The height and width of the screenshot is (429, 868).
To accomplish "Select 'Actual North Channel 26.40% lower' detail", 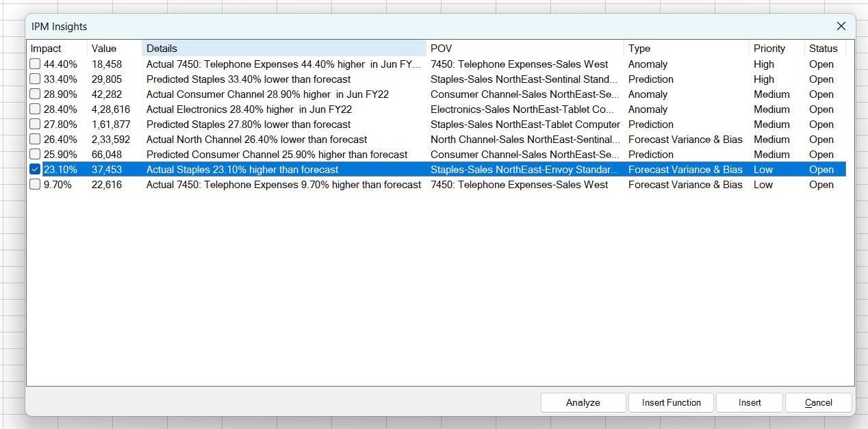I will (257, 139).
